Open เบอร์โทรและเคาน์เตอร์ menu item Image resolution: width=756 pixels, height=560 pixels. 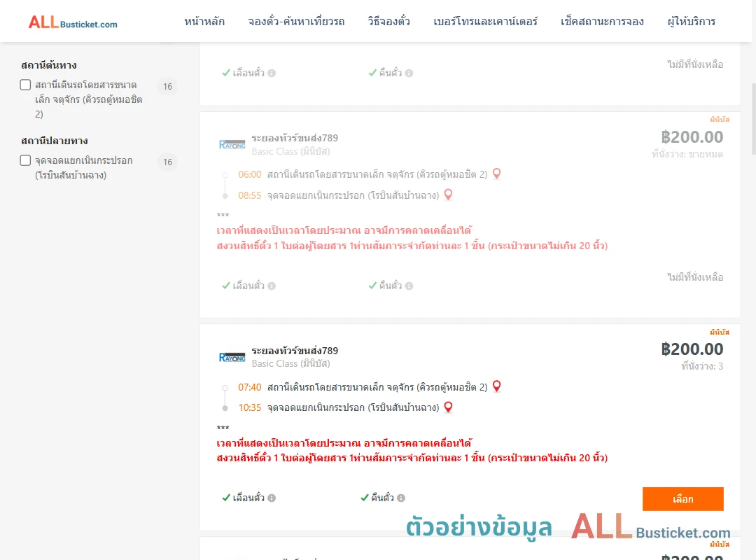coord(485,22)
